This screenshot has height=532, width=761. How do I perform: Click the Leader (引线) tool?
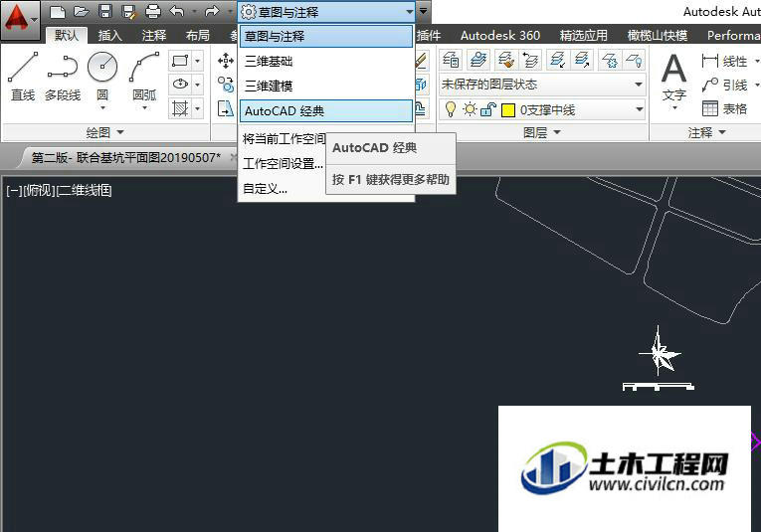click(724, 85)
